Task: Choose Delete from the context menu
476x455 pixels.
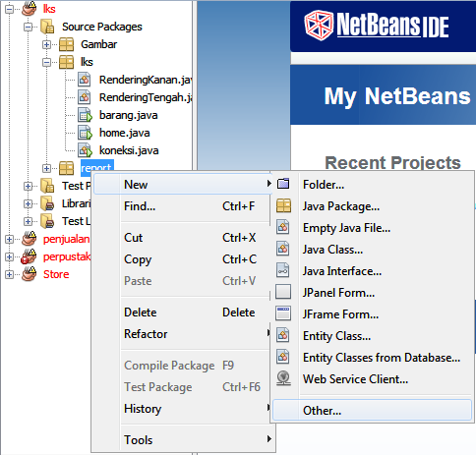Action: [x=183, y=313]
